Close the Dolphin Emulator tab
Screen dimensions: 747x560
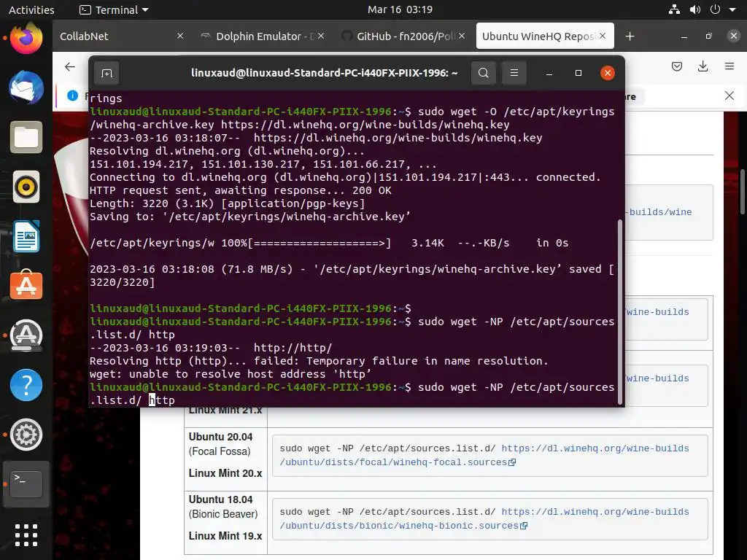(321, 36)
